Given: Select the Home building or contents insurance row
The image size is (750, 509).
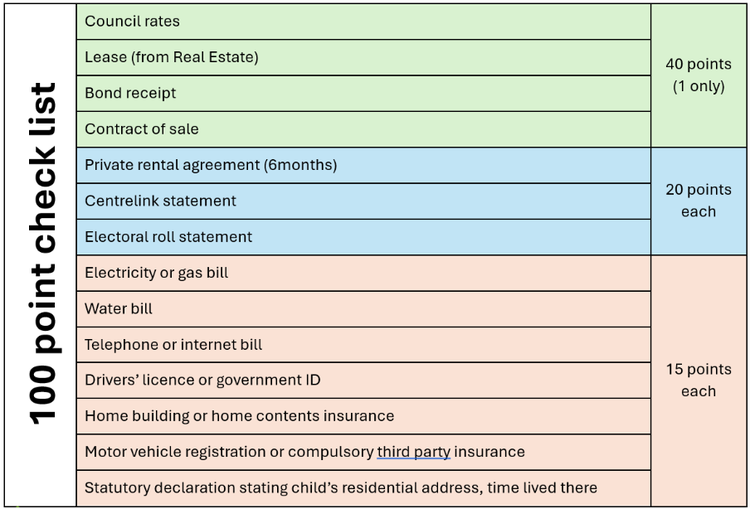Looking at the screenshot, I should coord(239,416).
